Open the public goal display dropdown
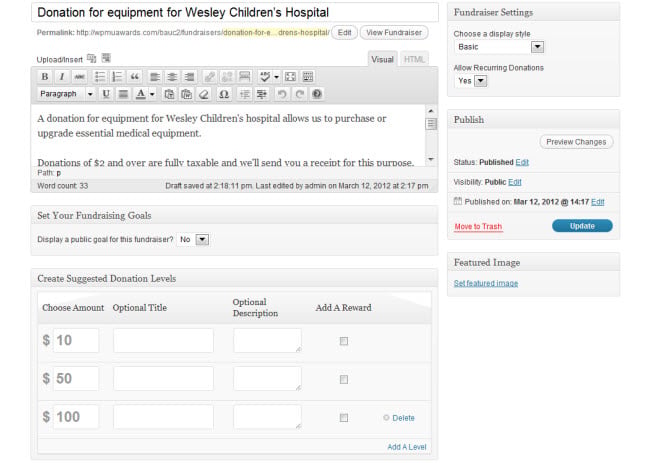Image resolution: width=650 pixels, height=463 pixels. coord(193,240)
